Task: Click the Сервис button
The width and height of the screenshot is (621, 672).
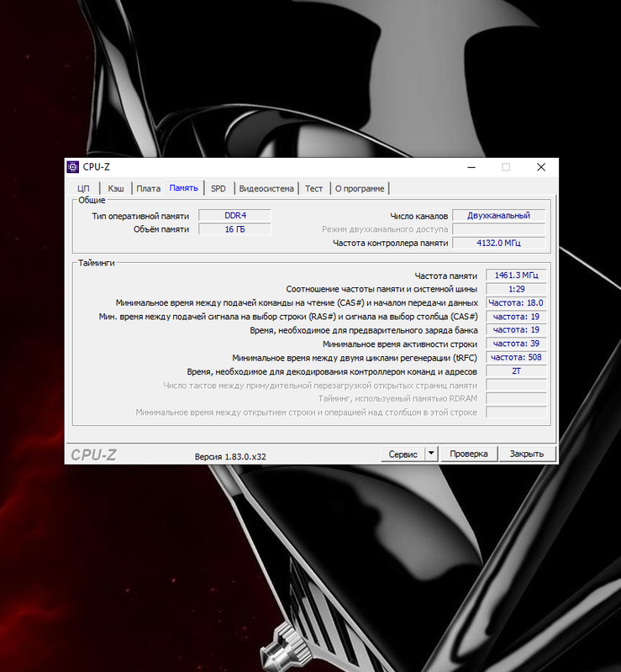Action: (403, 454)
